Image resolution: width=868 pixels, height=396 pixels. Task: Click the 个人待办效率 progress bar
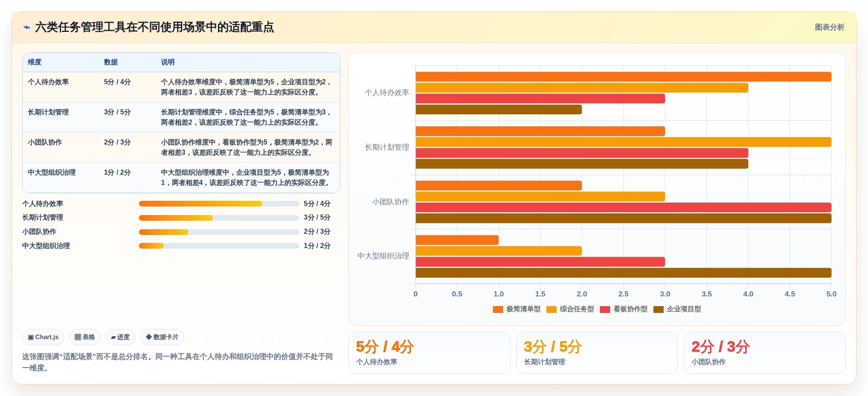219,204
